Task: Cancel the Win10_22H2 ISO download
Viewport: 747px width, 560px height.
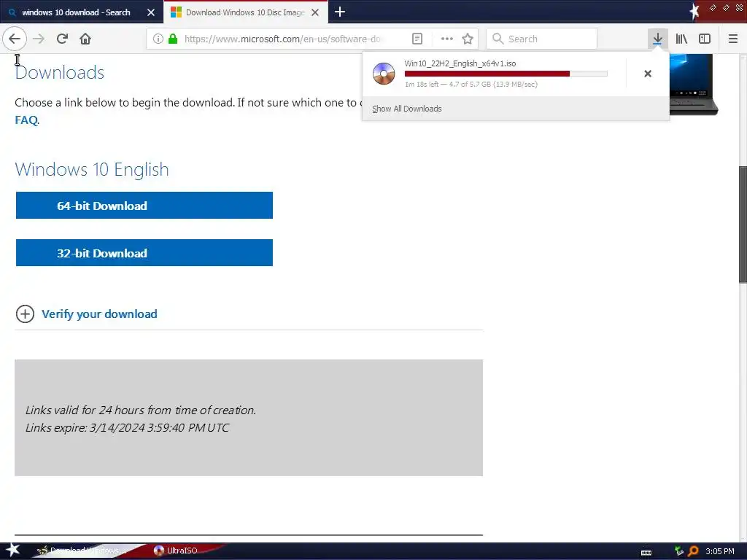Action: 648,74
